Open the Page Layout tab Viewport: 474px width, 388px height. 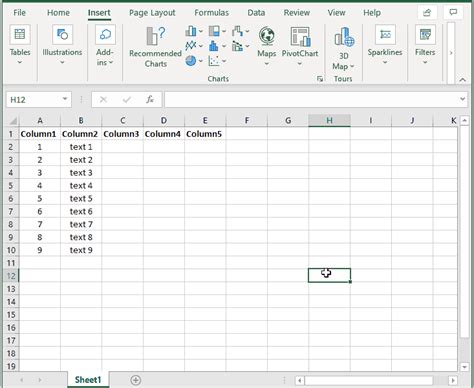tap(152, 13)
